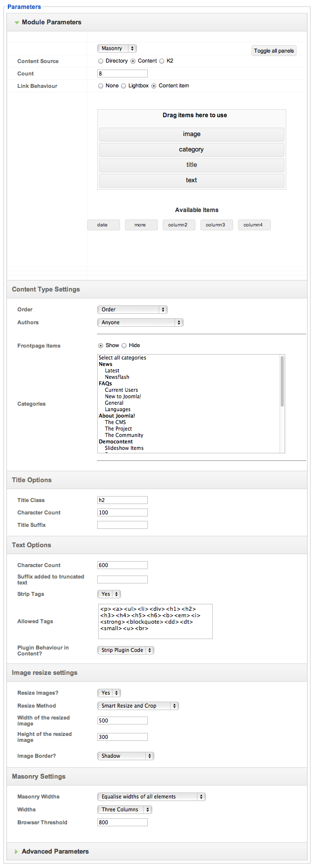Screen dimensions: 315x868
Task: Hide frontpage items radio
Action: coord(124,346)
